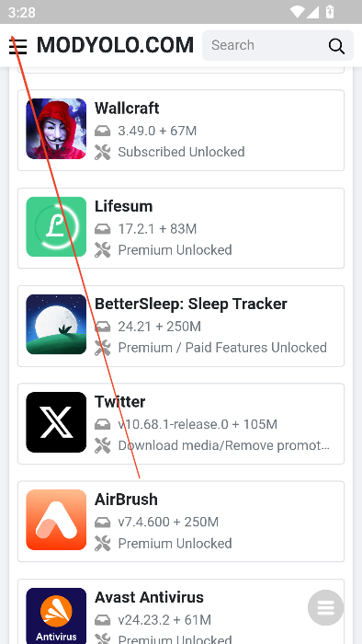
Task: Tap the magnifying glass search icon
Action: pyautogui.click(x=336, y=46)
